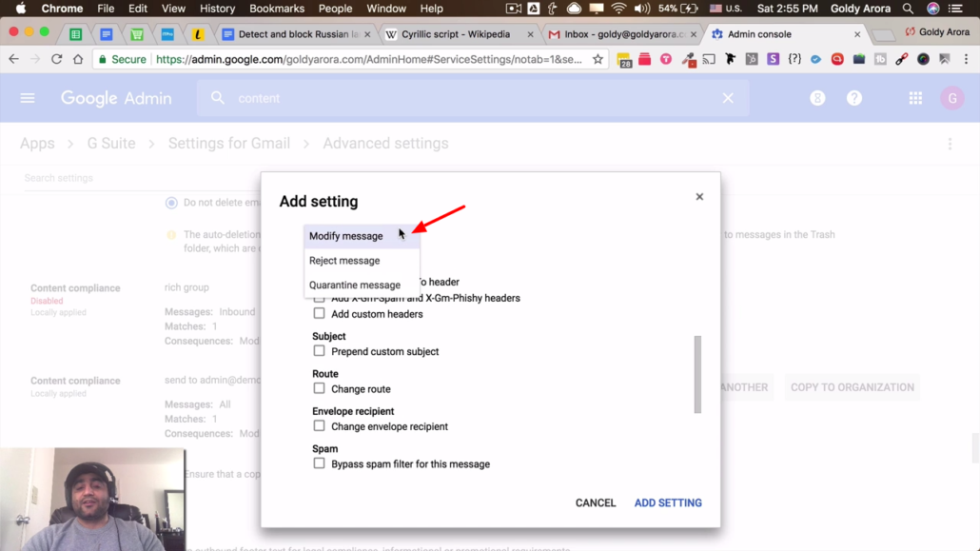The width and height of the screenshot is (980, 551).
Task: Open the Admin support assistant icon
Action: point(817,98)
